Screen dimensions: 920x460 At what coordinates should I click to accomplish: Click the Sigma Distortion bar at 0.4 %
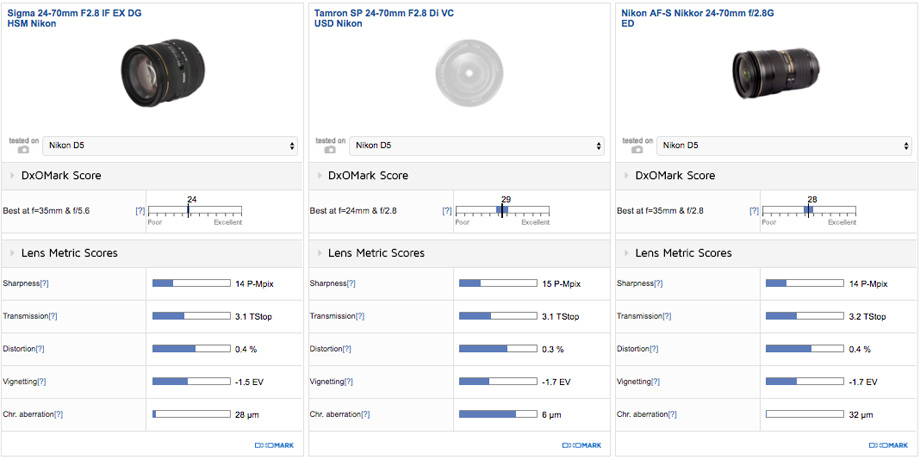(191, 349)
